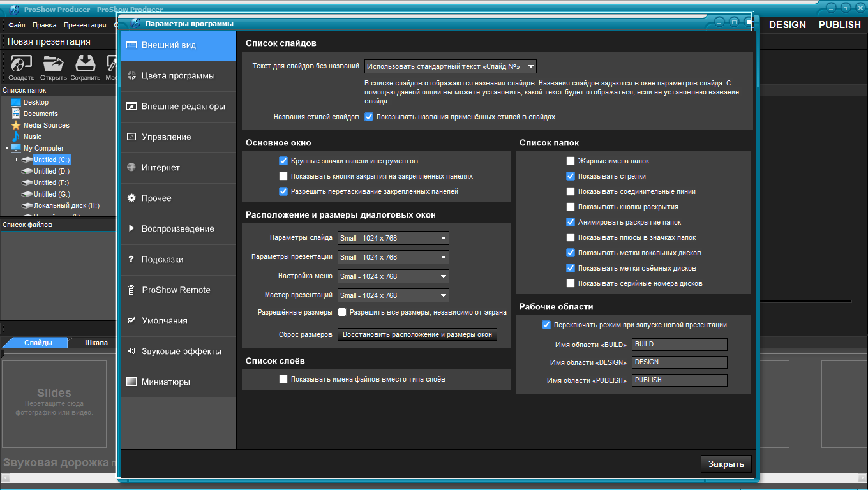This screenshot has height=490, width=868.
Task: Select Untitled (G:) in folder list
Action: [52, 194]
